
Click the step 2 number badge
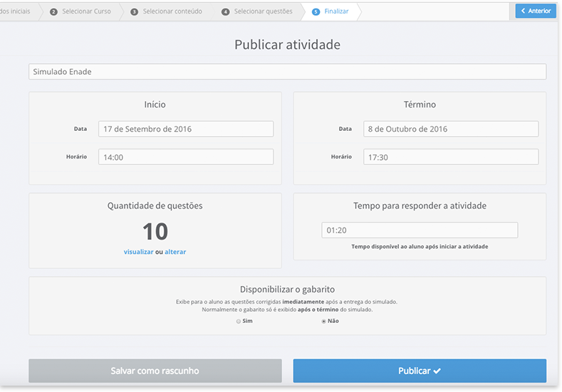[53, 12]
